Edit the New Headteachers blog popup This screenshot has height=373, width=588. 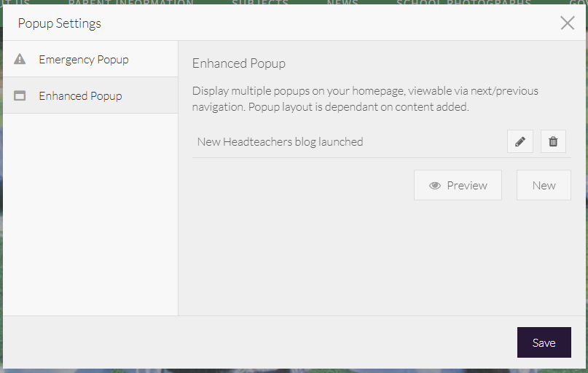click(x=520, y=142)
